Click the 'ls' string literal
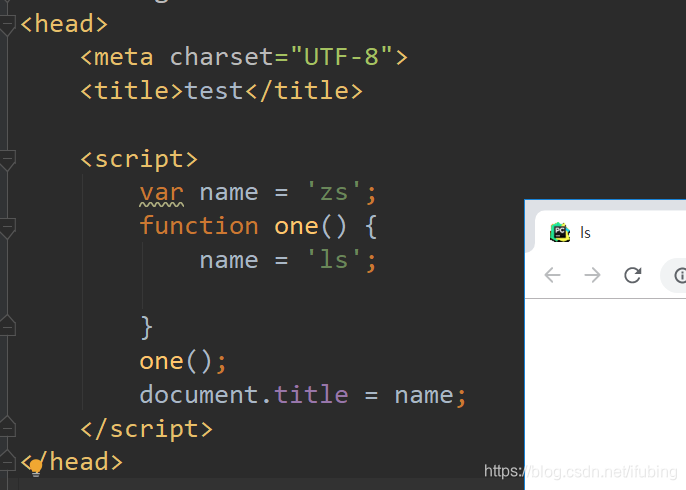Viewport: 686px width, 490px height. tap(334, 259)
